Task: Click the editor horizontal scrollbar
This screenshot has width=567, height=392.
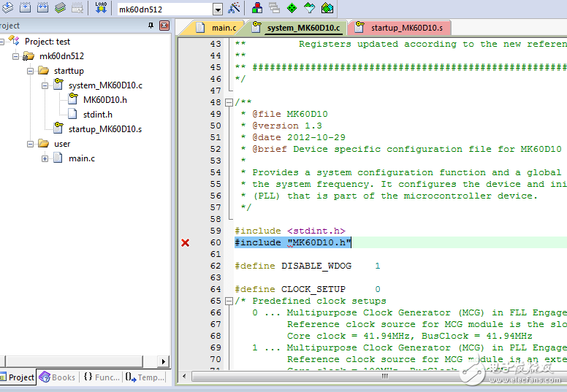Action: tap(365, 377)
